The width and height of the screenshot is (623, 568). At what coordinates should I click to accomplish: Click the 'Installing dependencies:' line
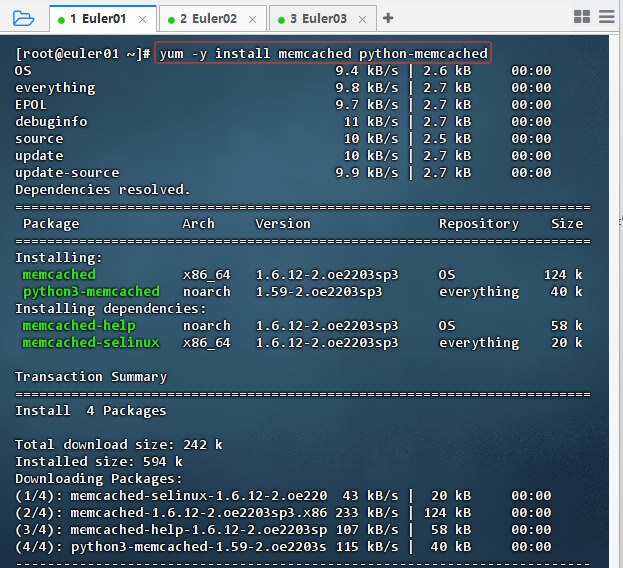click(x=110, y=309)
